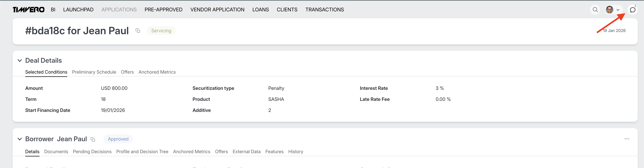644x168 pixels.
Task: Open the deal Anchored Metrics tab
Action: point(157,72)
